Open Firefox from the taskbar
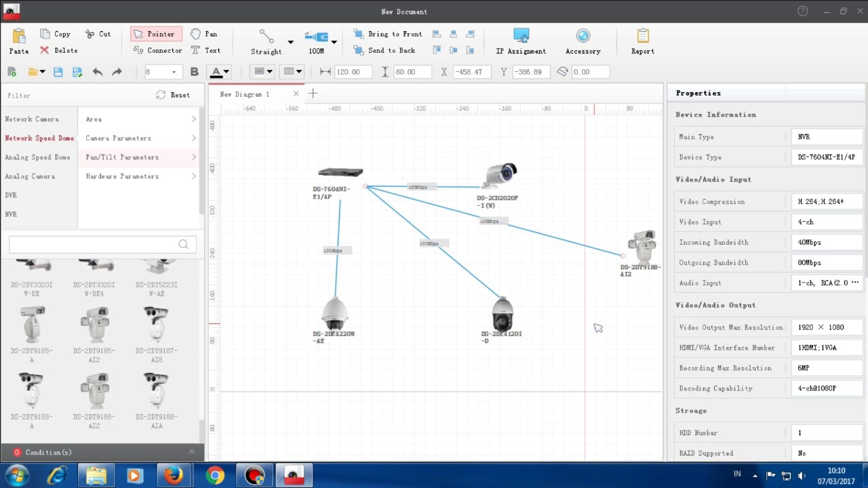The image size is (868, 488). point(174,476)
